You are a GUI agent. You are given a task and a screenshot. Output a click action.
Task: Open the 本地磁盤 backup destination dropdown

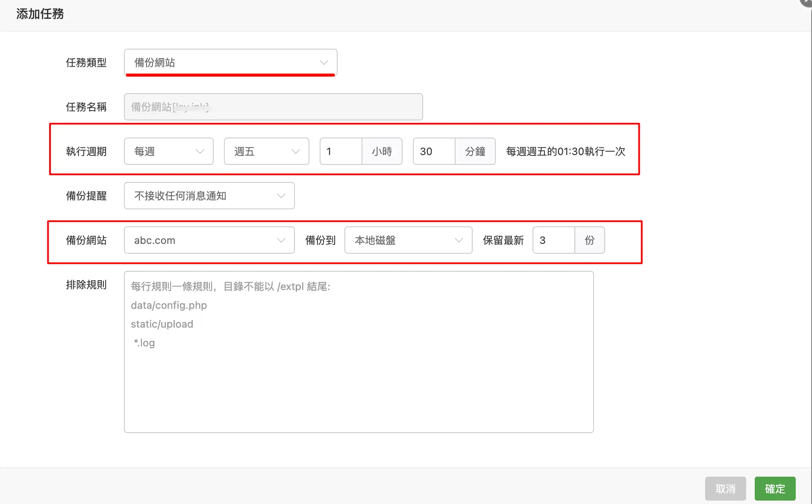408,240
